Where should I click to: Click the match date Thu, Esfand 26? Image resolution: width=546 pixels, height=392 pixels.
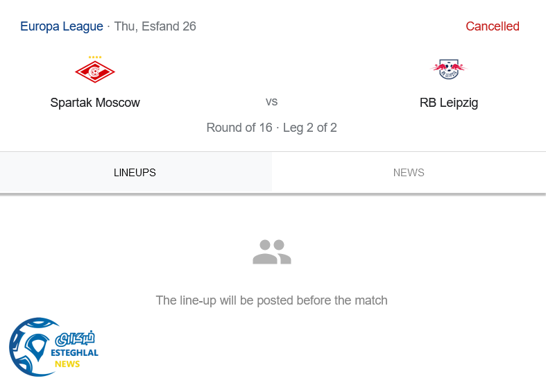(155, 26)
